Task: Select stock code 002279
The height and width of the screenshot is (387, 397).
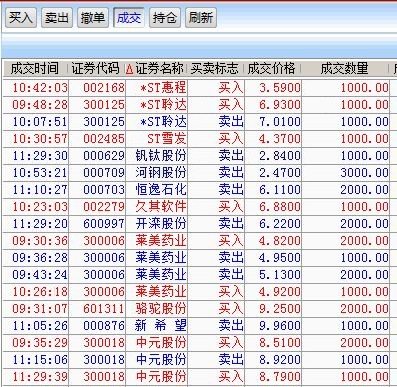Action: (x=104, y=207)
